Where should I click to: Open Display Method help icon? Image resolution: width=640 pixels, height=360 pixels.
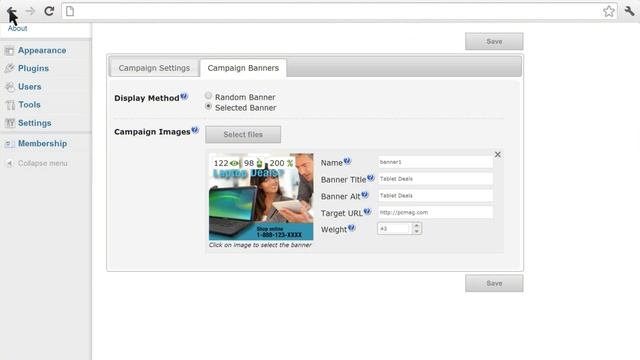[x=184, y=97]
